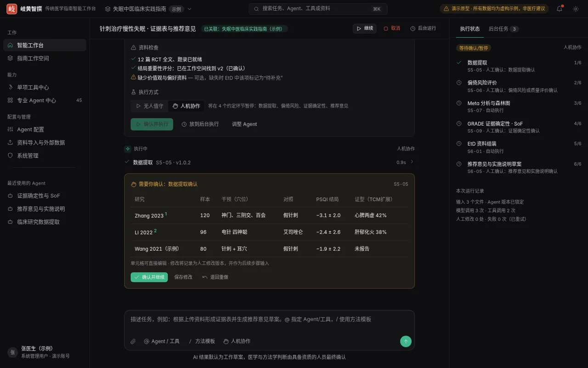
Task: Go to 单项工具中心
Action: tap(45, 87)
